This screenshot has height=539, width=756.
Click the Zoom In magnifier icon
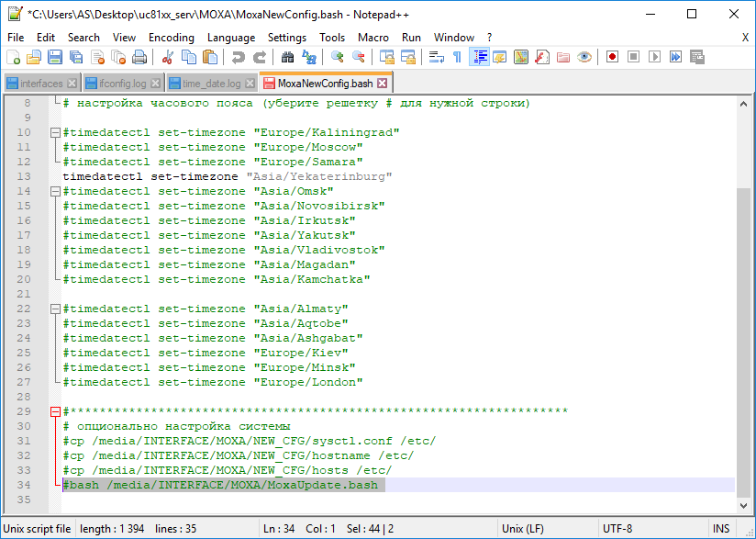[x=338, y=57]
